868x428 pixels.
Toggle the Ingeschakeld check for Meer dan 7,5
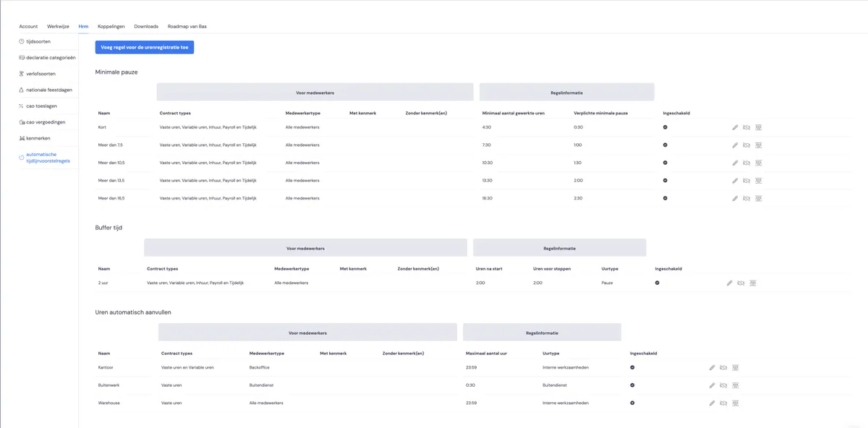coord(665,145)
